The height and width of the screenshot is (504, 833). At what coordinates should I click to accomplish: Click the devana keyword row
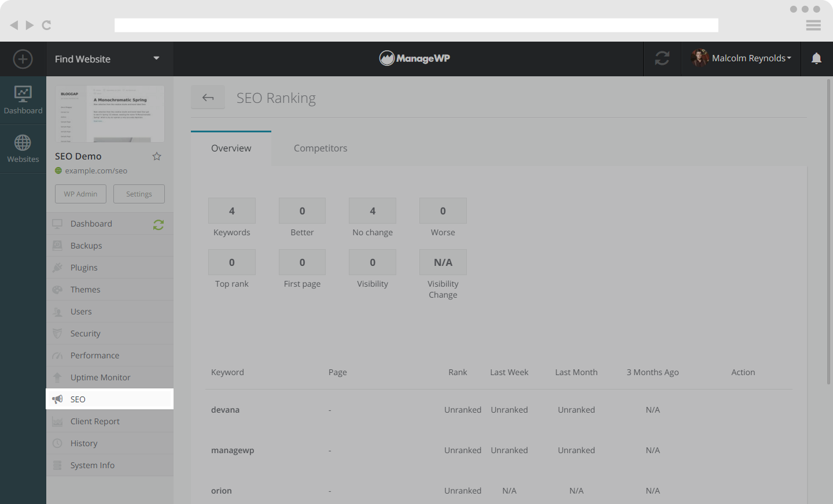click(499, 410)
